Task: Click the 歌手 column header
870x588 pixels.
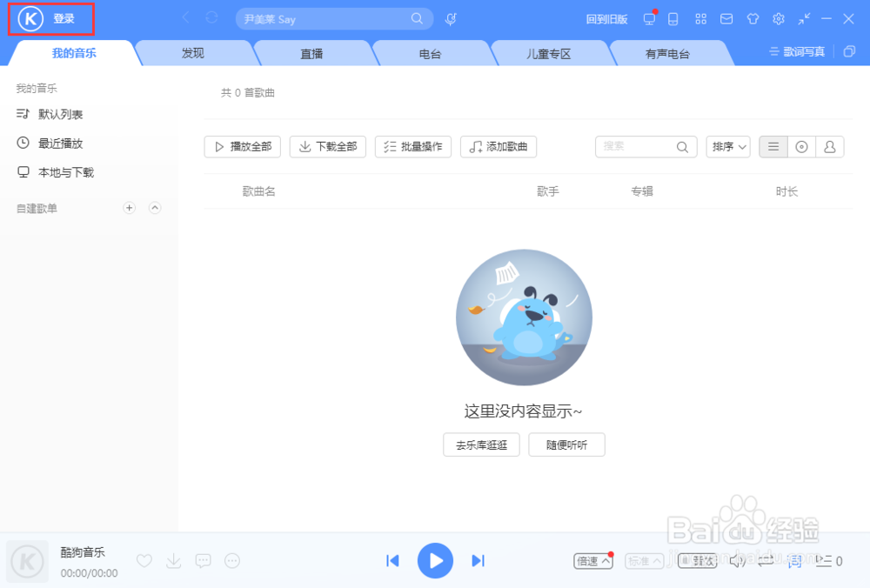Action: coord(548,191)
